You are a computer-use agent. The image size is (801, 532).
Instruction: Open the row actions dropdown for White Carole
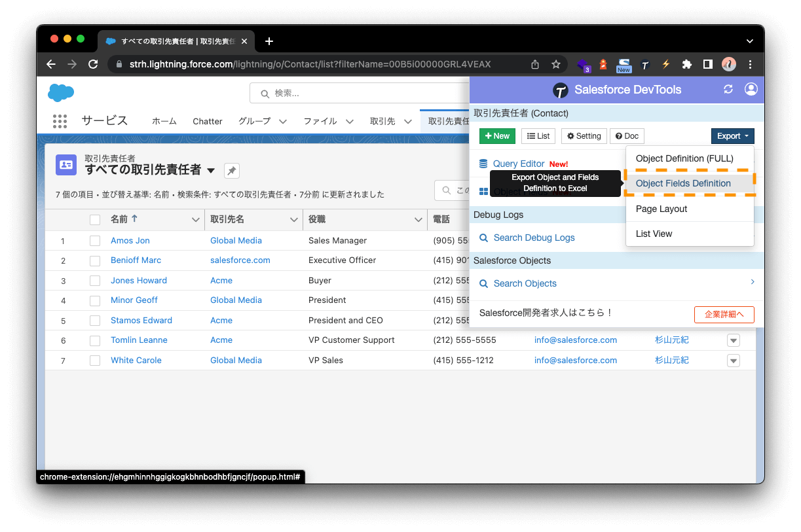(733, 360)
